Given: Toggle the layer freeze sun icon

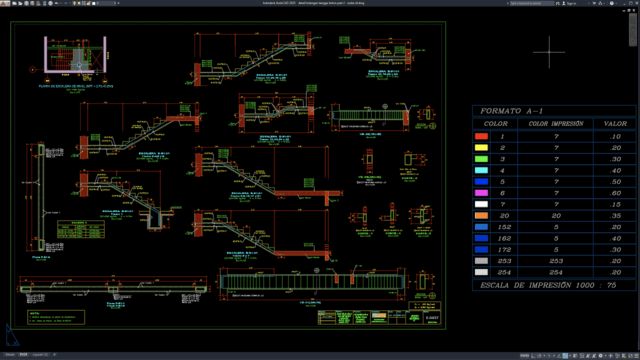Looking at the screenshot, I should tap(79, 3).
